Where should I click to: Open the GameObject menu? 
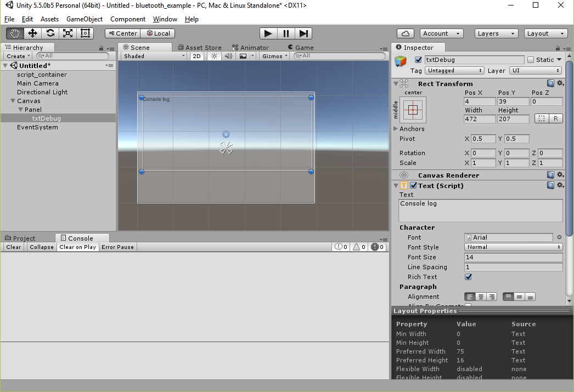point(84,19)
